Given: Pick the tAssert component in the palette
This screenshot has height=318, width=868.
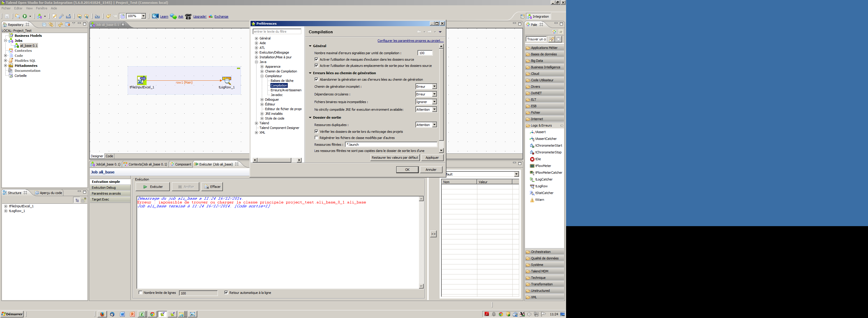Looking at the screenshot, I should [538, 132].
